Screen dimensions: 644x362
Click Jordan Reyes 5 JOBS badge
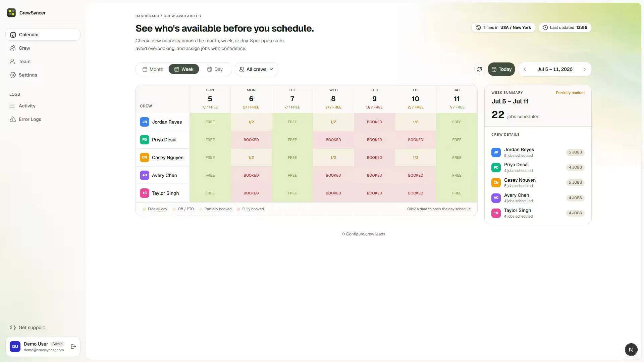575,152
